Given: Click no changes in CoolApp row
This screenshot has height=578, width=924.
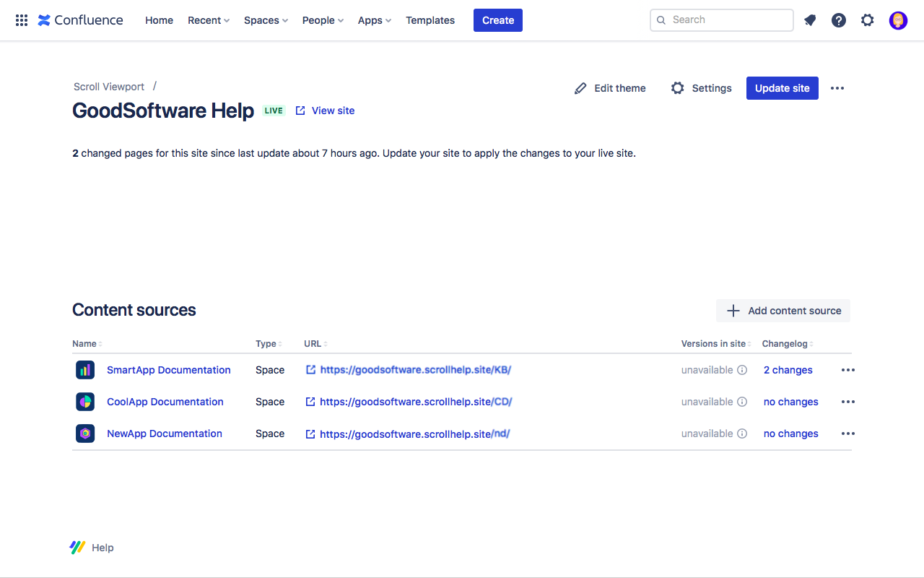Looking at the screenshot, I should coord(791,402).
